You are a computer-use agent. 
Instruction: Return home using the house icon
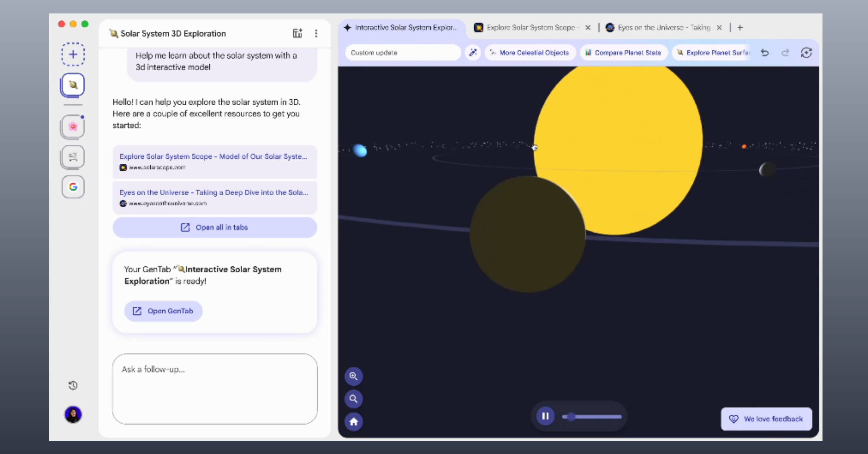[354, 421]
